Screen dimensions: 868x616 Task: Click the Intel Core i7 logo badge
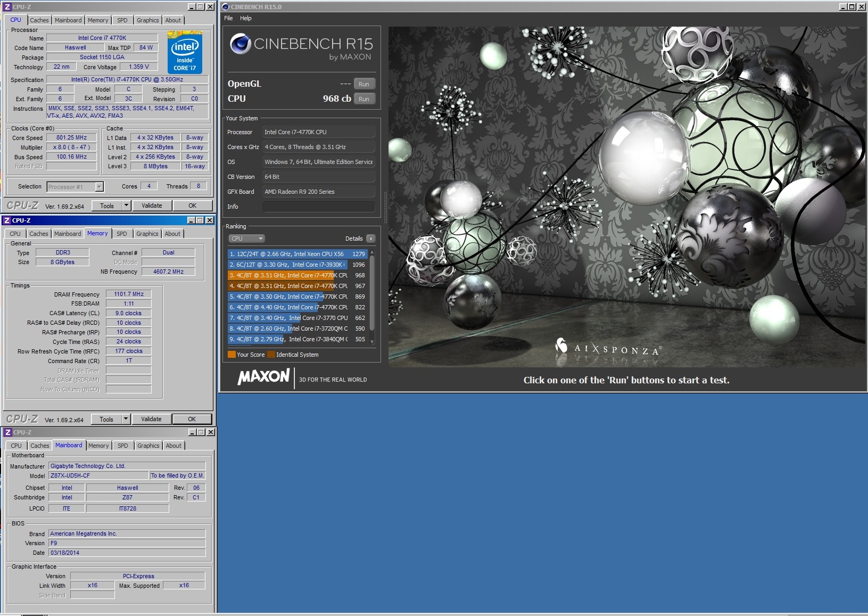coord(185,53)
